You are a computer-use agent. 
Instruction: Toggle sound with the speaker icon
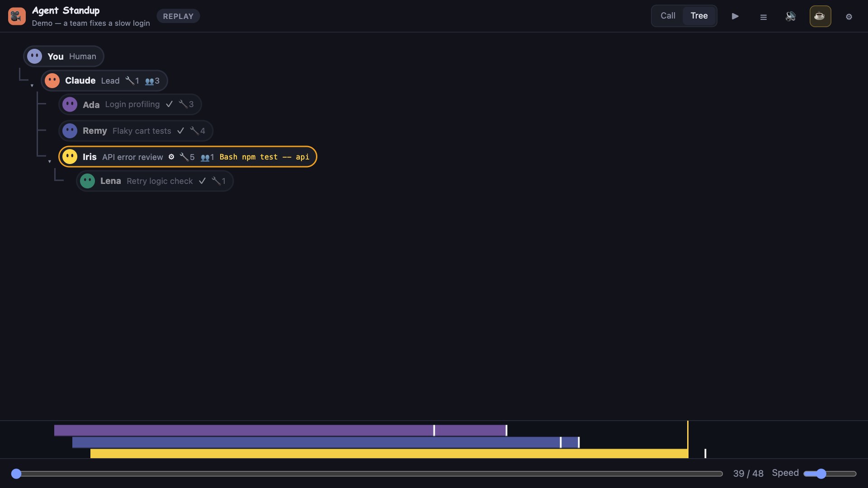(791, 16)
